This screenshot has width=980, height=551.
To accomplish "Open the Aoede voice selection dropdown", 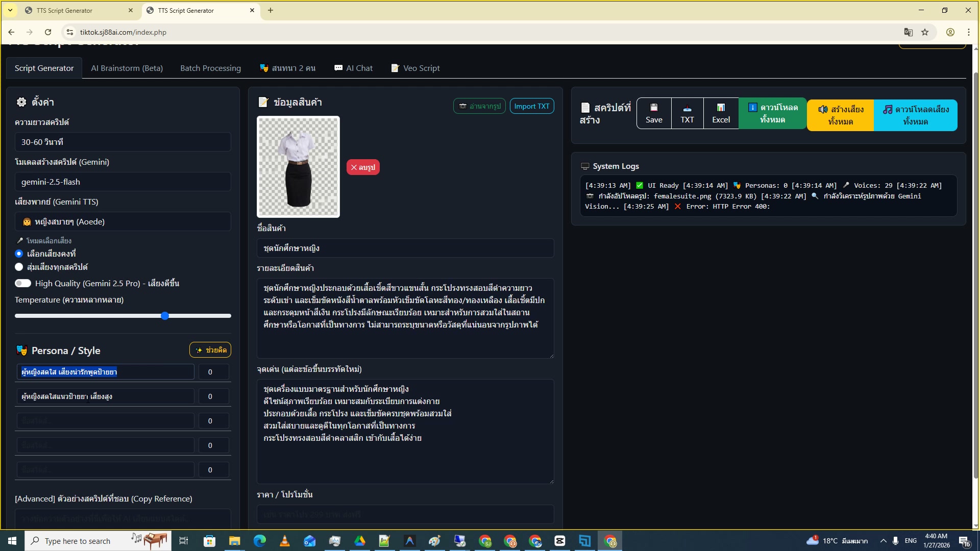I will (122, 221).
